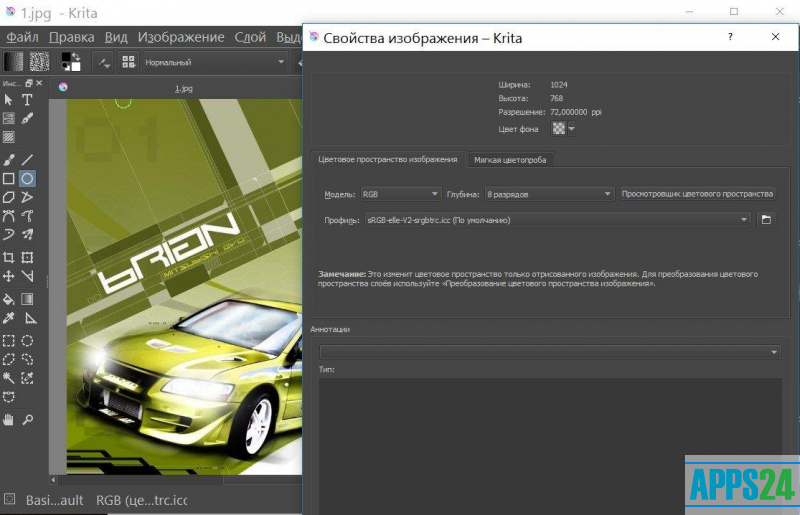Select the Calligraphy tool
Viewport: 800px width, 515px height.
coord(27,118)
